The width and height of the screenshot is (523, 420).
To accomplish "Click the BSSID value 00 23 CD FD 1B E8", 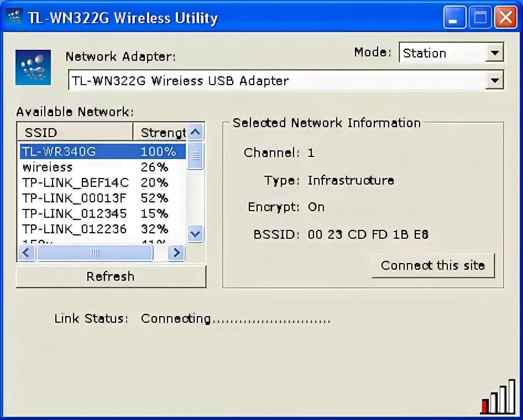I will [368, 234].
